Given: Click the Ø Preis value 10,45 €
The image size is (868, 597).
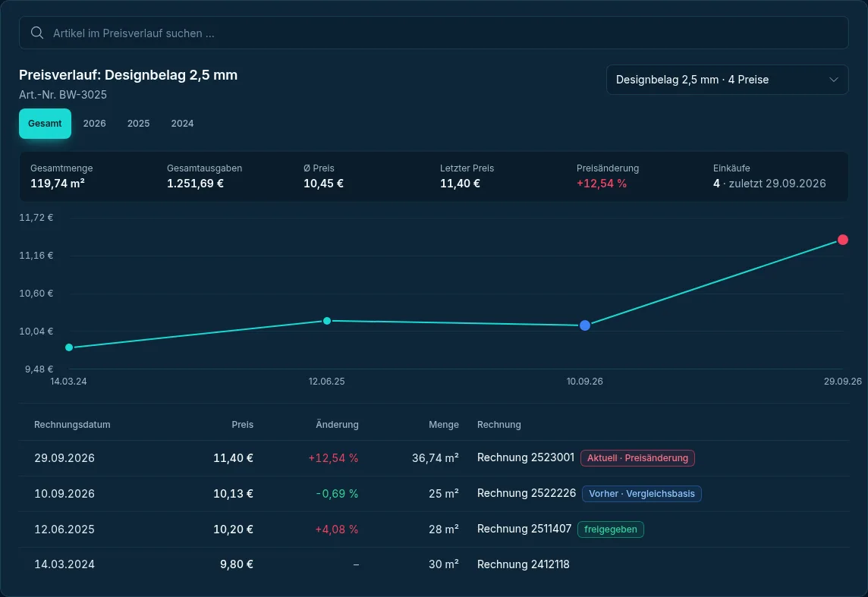Looking at the screenshot, I should pyautogui.click(x=323, y=184).
